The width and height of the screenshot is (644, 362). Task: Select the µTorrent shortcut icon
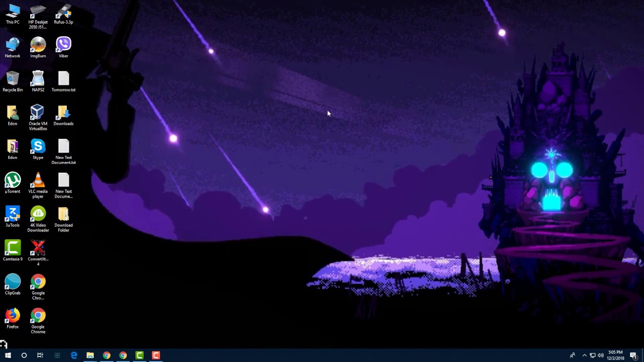tap(13, 183)
